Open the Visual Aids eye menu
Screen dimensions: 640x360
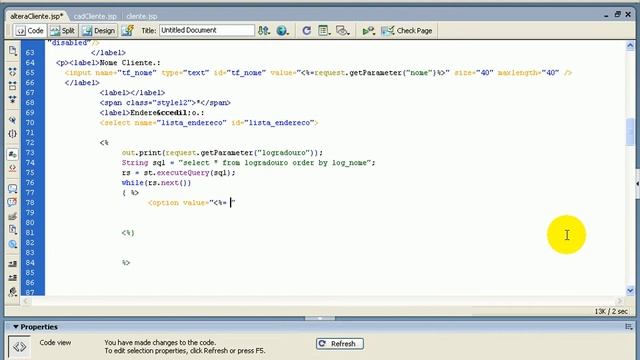(342, 31)
